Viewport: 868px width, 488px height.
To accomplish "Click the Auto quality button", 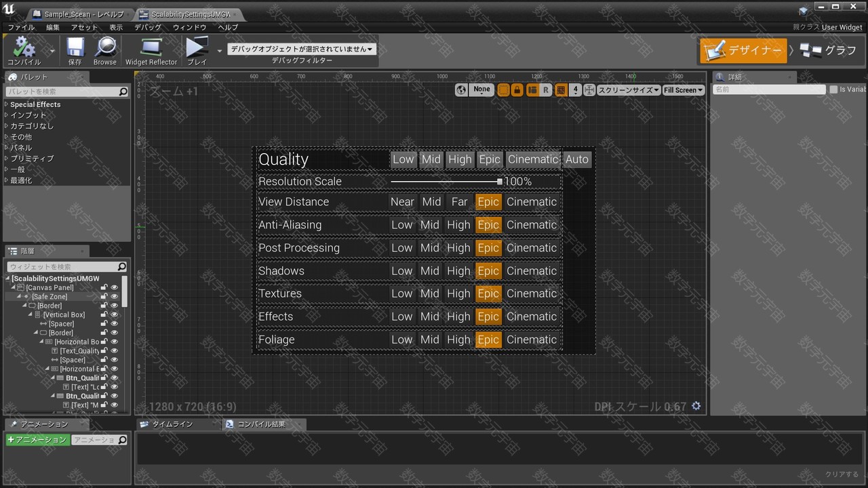I will 577,159.
